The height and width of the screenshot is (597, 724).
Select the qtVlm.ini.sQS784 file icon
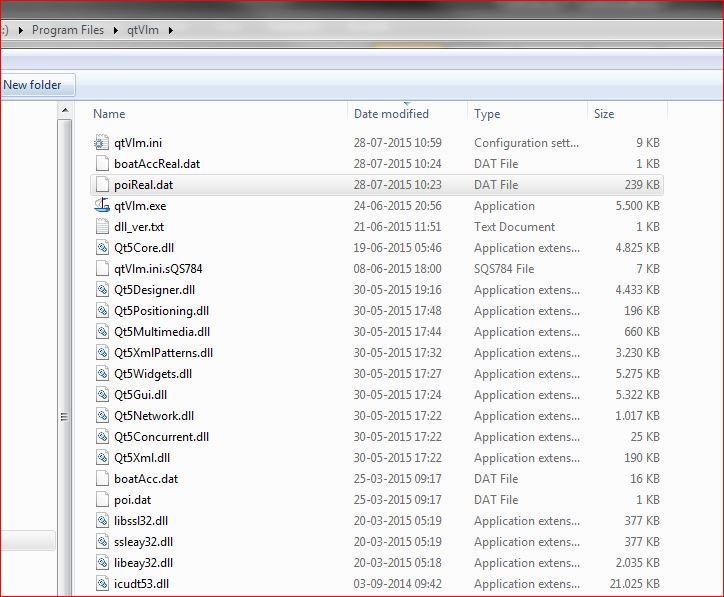point(101,269)
